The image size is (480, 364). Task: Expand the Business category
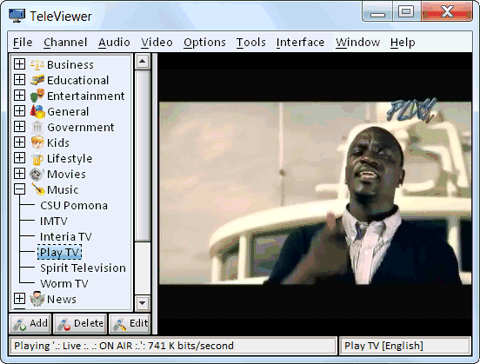(19, 64)
